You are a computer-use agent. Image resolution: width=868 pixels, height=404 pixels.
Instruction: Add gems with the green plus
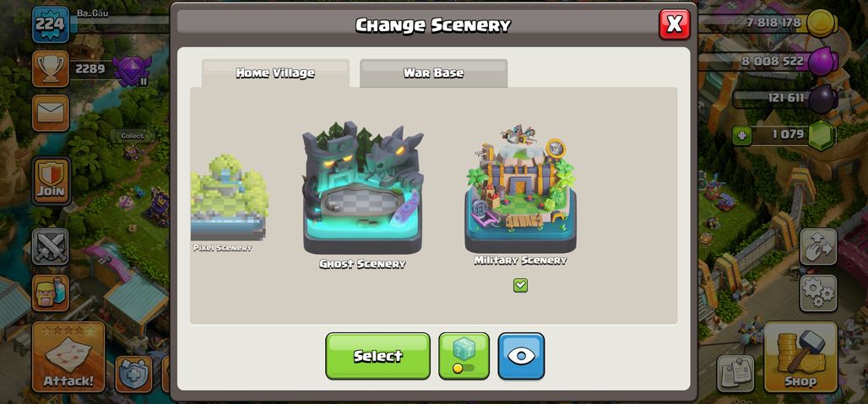pyautogui.click(x=741, y=135)
